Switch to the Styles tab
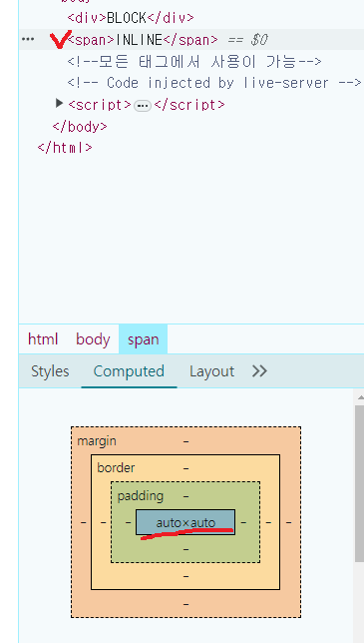The image size is (364, 643). 50,371
